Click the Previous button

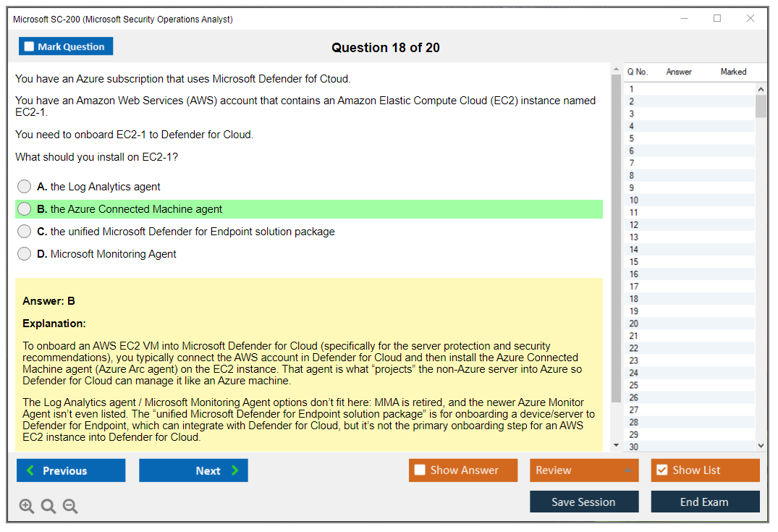point(70,470)
